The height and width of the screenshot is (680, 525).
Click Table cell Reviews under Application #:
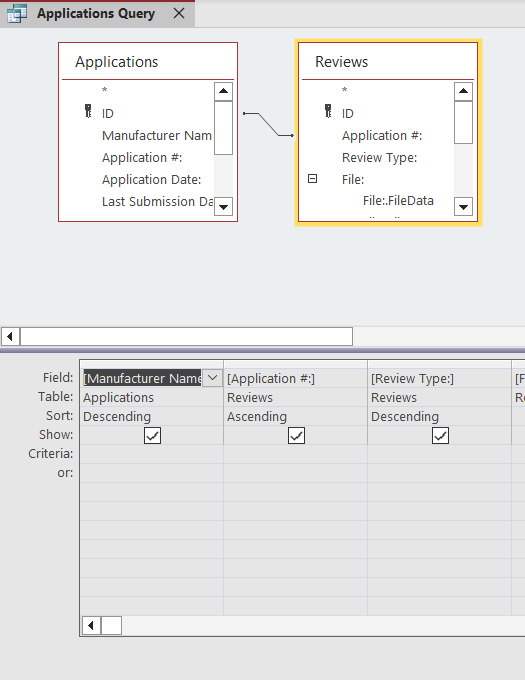click(295, 397)
